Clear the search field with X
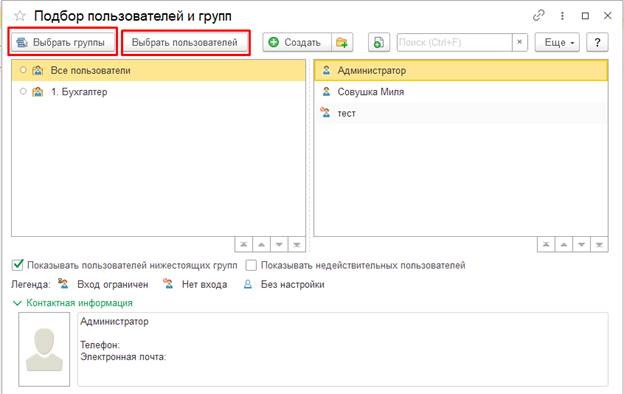Image resolution: width=624 pixels, height=394 pixels. [519, 42]
